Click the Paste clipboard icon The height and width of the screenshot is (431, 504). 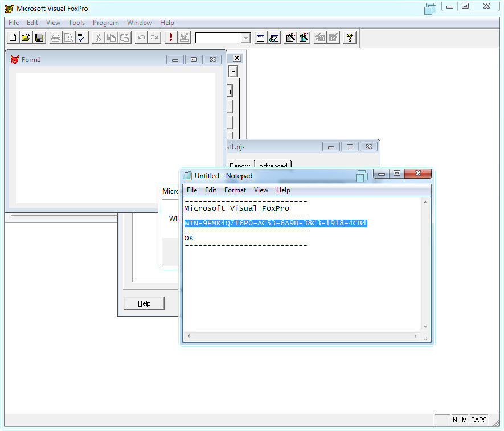(124, 38)
